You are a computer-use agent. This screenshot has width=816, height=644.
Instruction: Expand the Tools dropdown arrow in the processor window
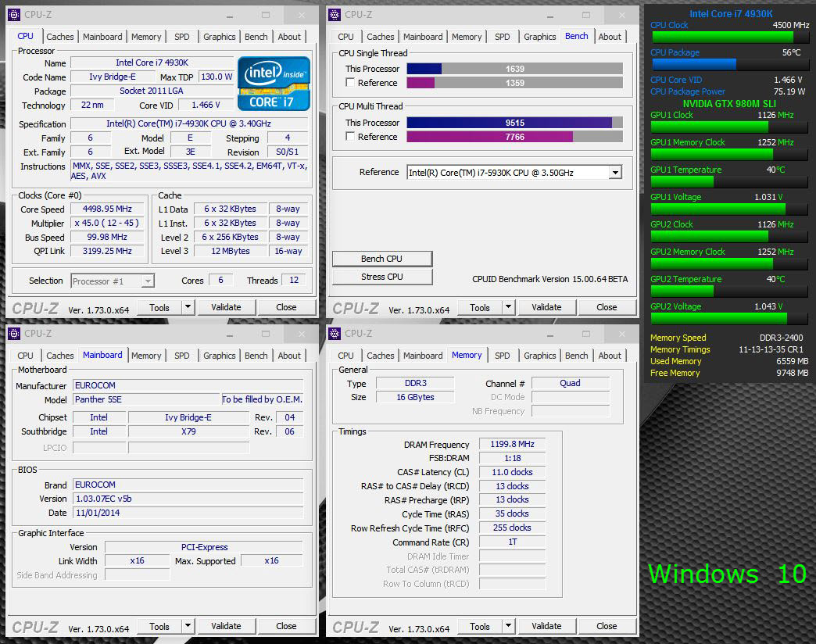[x=188, y=307]
